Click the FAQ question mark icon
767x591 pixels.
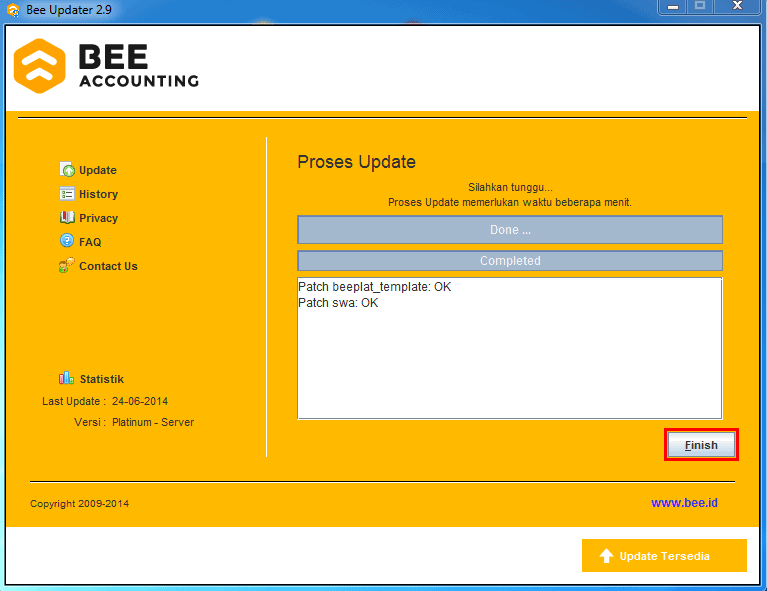click(x=67, y=241)
